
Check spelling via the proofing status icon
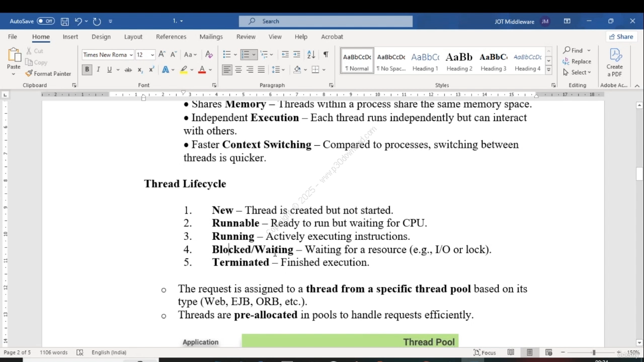[x=79, y=352]
